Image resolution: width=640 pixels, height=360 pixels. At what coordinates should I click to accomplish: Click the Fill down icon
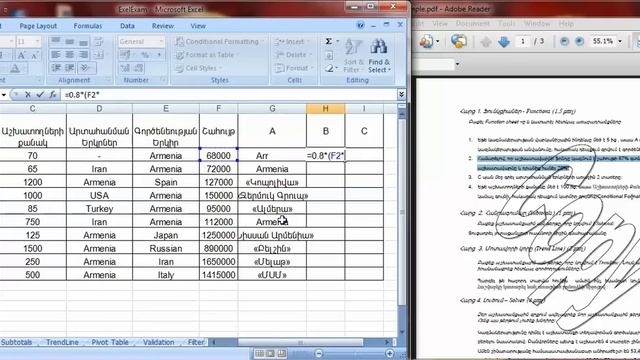point(329,55)
